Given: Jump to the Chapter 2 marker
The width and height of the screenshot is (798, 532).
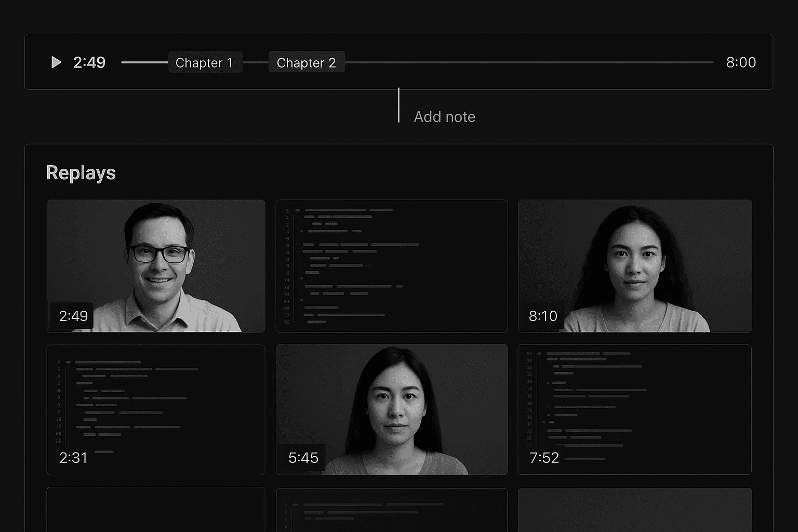Looking at the screenshot, I should (306, 62).
